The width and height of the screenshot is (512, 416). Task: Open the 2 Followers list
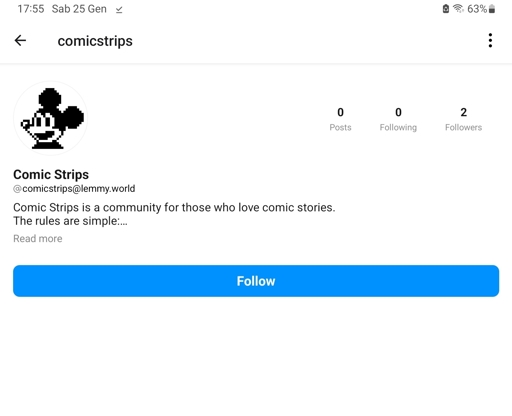(x=464, y=119)
